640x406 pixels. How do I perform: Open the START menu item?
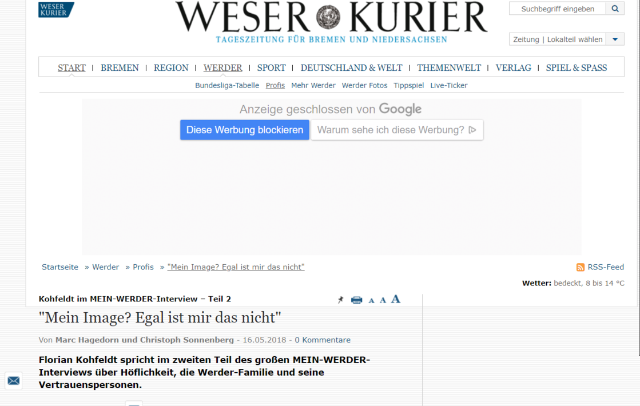click(x=71, y=68)
